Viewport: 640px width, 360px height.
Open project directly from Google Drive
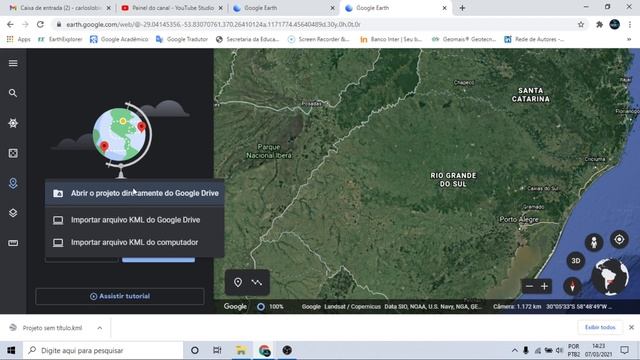tap(135, 193)
